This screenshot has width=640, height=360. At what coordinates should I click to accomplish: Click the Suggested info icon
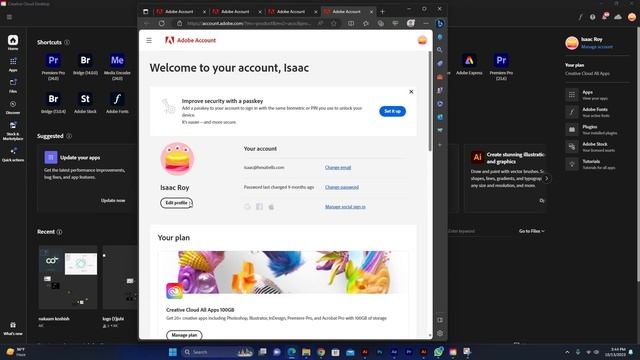69,136
